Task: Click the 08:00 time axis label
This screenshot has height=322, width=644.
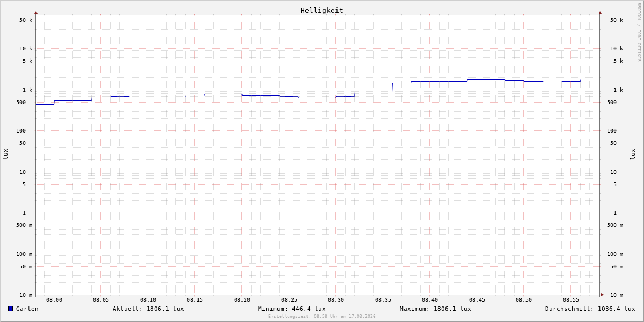Action: (54, 300)
